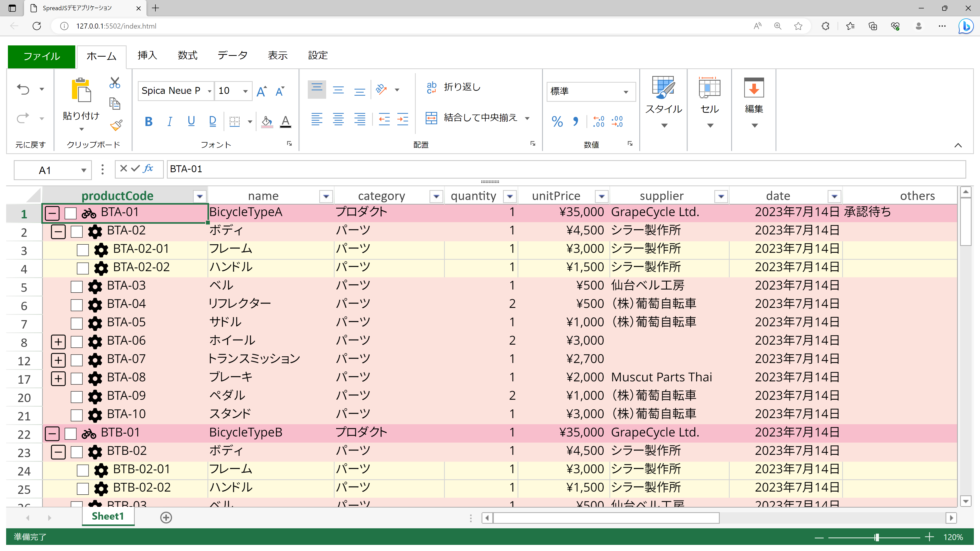Align text right
The width and height of the screenshot is (980, 551).
[x=360, y=119]
